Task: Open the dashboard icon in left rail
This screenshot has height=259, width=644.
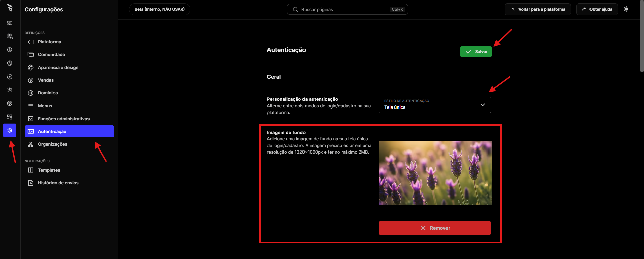Action: [x=10, y=23]
